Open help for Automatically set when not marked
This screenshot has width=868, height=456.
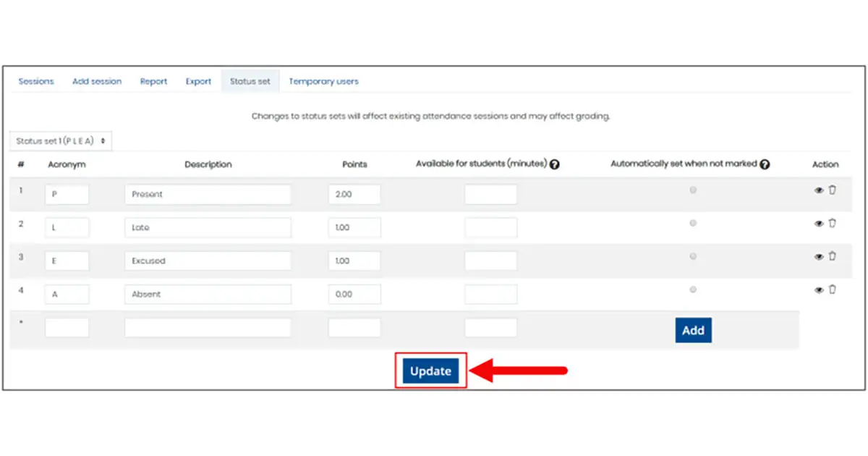pos(765,163)
